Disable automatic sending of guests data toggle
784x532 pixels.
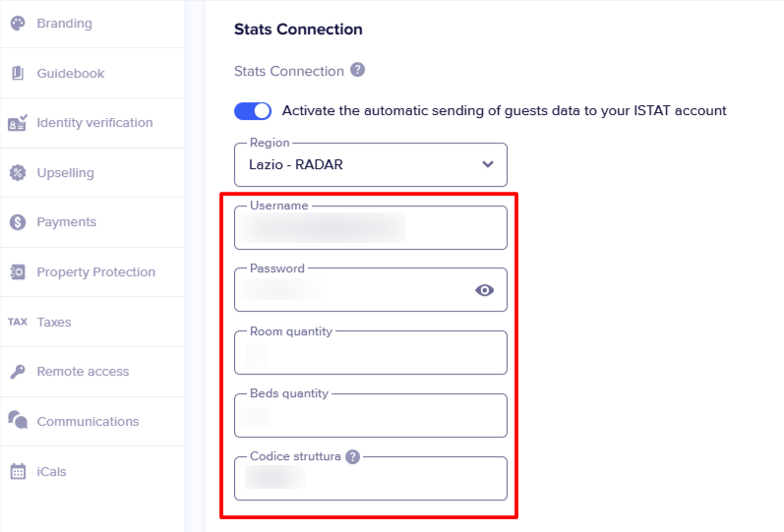[x=253, y=111]
